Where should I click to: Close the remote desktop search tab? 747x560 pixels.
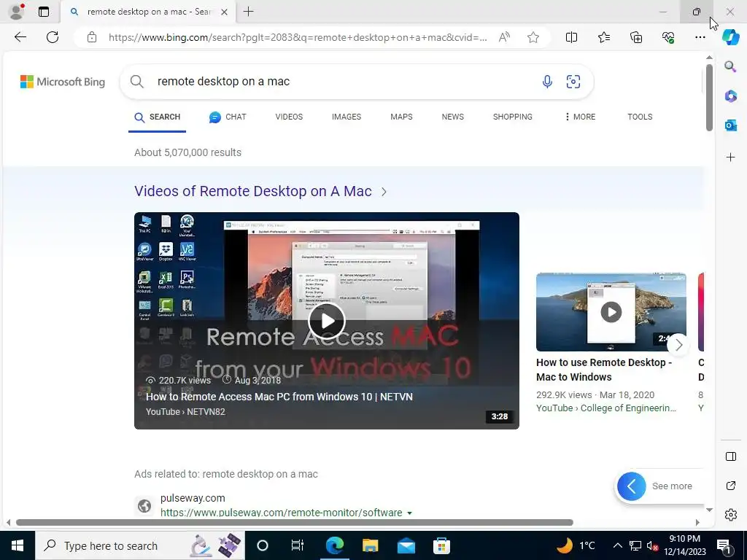pos(225,12)
